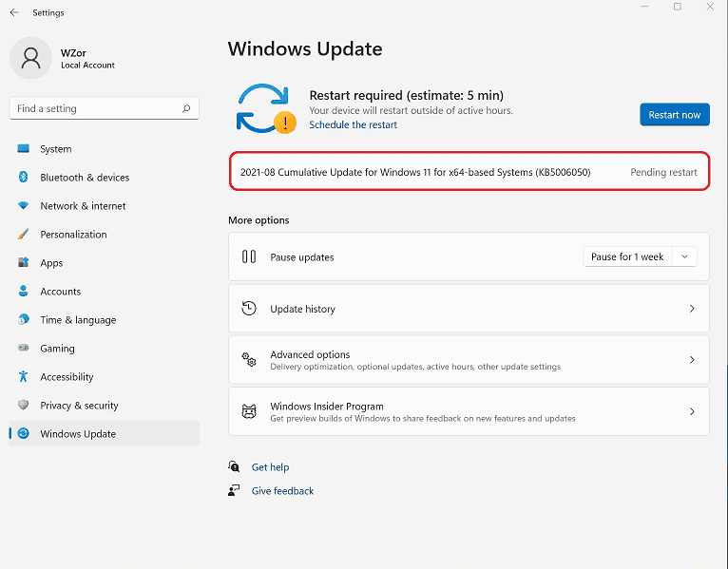Open Accessibility settings
Viewport: 728px width, 569px height.
(104, 377)
